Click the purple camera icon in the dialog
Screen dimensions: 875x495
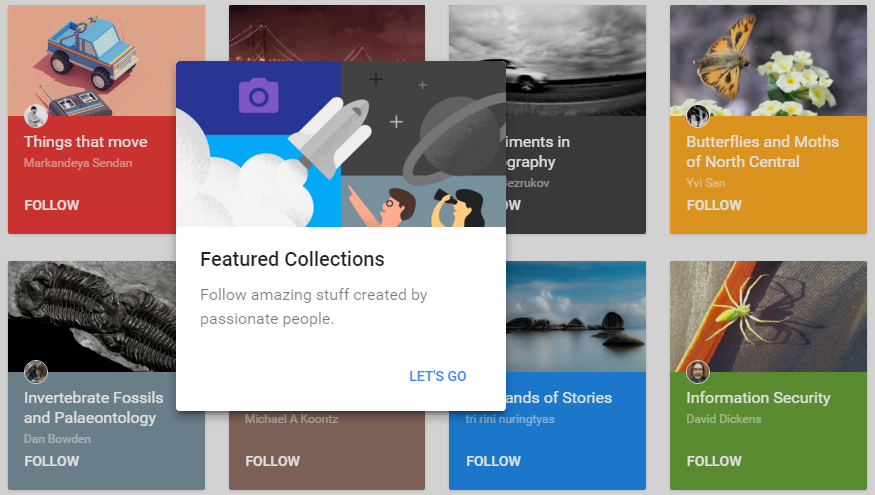tap(258, 95)
